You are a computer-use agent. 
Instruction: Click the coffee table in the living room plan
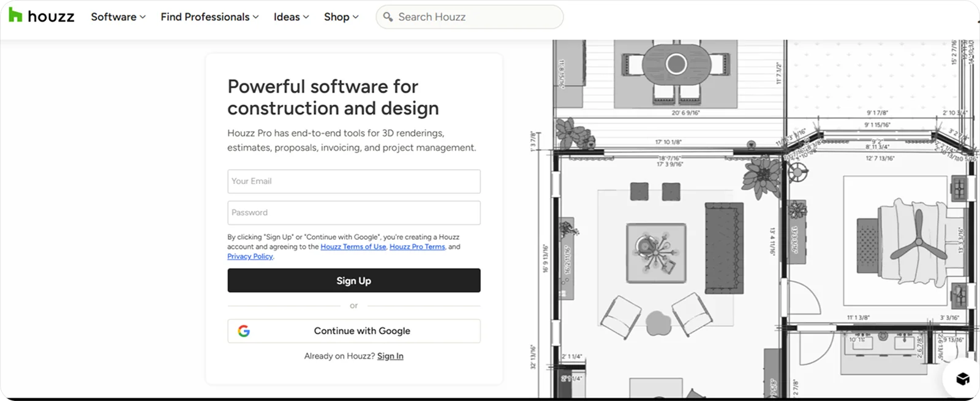(x=656, y=253)
